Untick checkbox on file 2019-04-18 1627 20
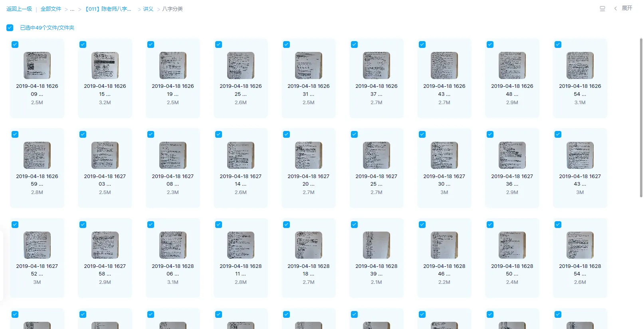 [287, 135]
